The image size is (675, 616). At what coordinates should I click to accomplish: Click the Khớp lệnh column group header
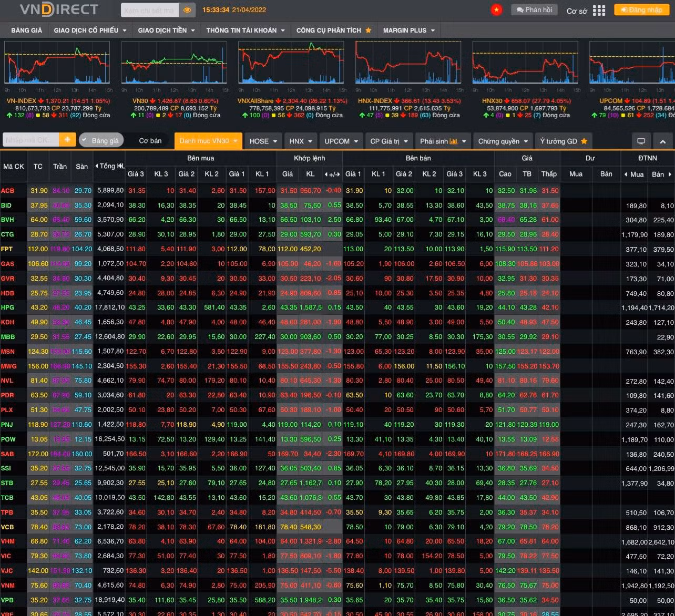[x=310, y=158]
